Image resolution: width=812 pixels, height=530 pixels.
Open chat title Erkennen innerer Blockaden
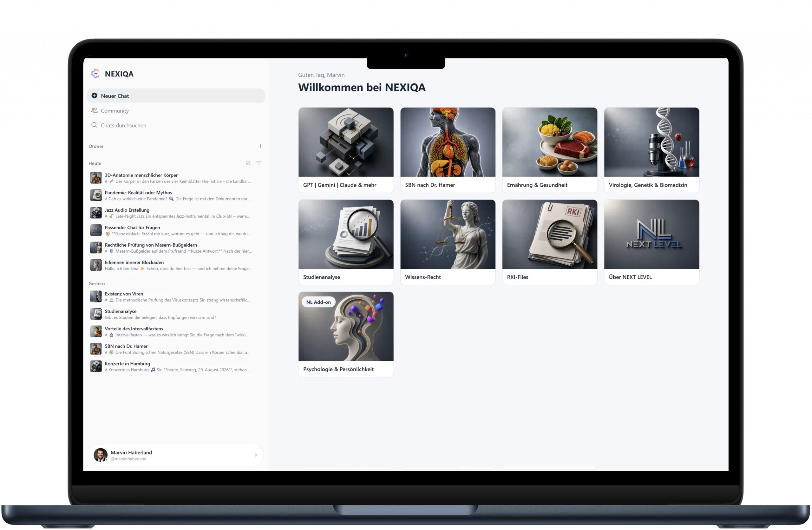point(134,262)
